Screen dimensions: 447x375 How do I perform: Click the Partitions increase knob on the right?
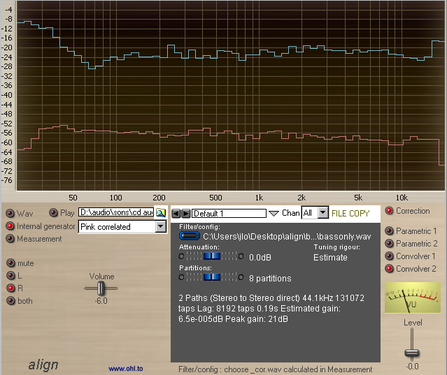(241, 277)
